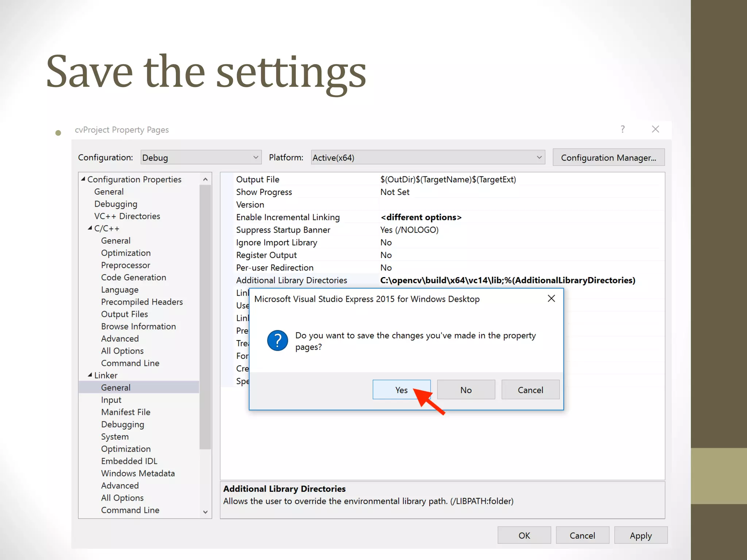Open the Platform dropdown showing Active(x64)

427,157
